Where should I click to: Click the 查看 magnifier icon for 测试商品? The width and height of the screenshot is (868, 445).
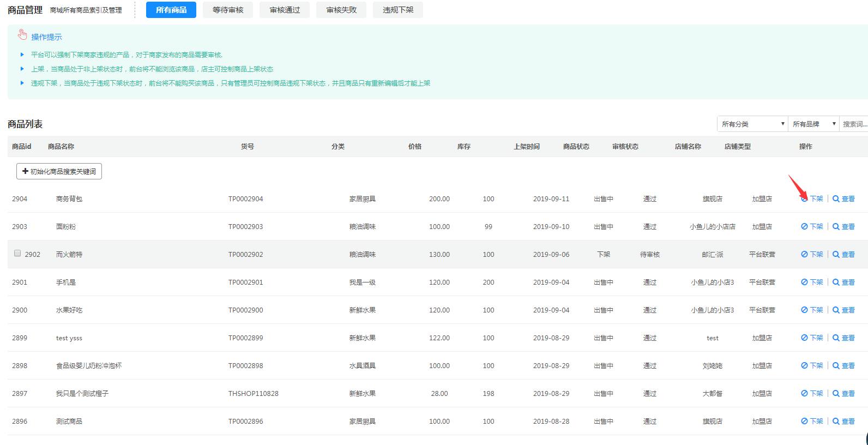tap(836, 421)
